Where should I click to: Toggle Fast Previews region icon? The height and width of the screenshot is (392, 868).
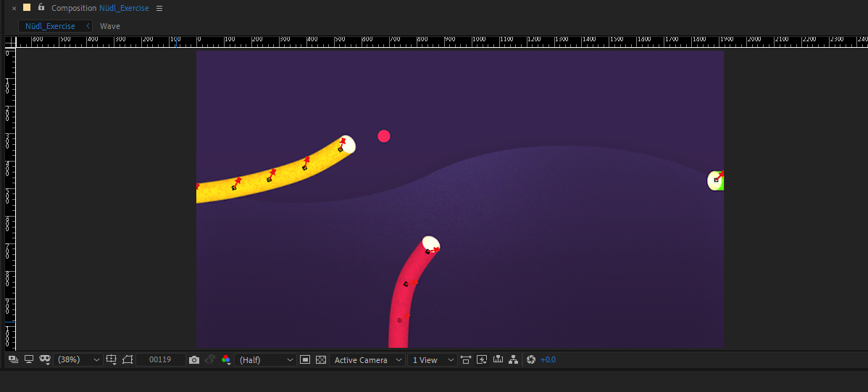click(x=304, y=360)
